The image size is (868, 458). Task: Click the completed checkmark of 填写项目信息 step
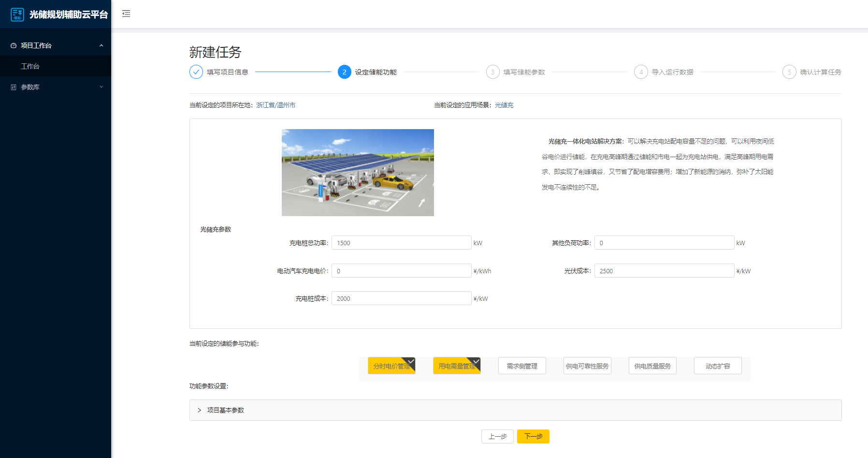click(x=196, y=72)
